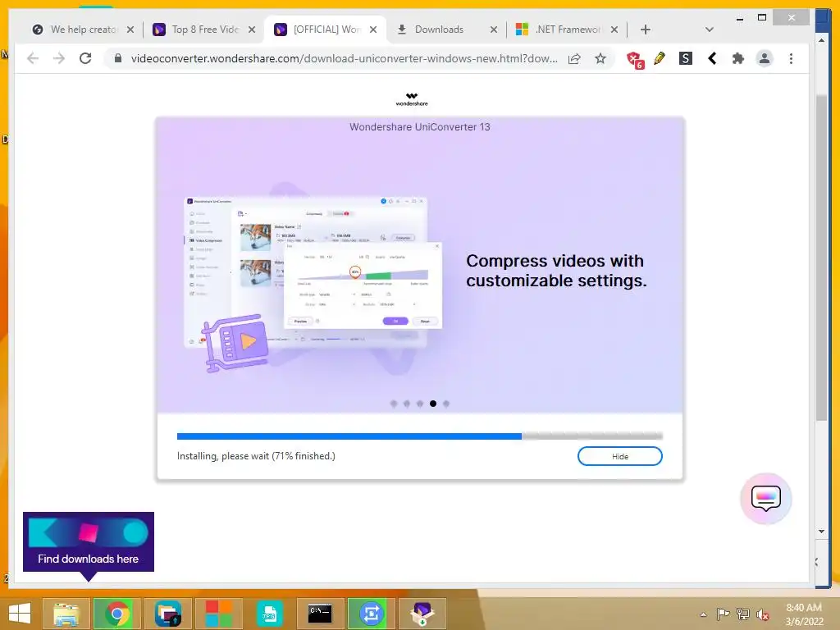The width and height of the screenshot is (840, 630).
Task: Click the installation progress bar
Action: tap(419, 436)
